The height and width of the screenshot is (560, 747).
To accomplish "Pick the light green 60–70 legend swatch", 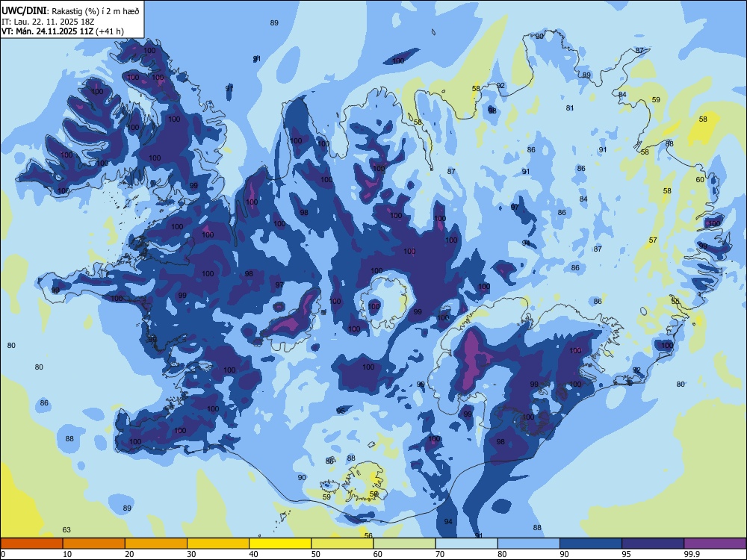I will (x=404, y=544).
